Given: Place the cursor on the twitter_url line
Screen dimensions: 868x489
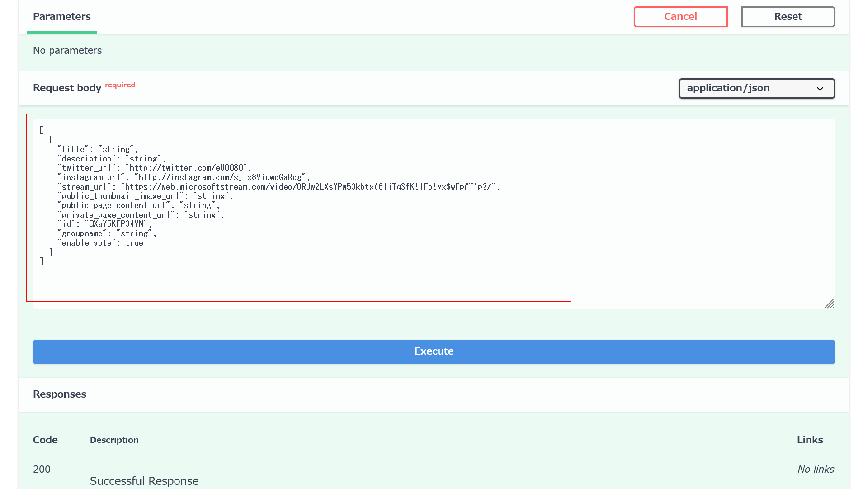Looking at the screenshot, I should 154,168.
